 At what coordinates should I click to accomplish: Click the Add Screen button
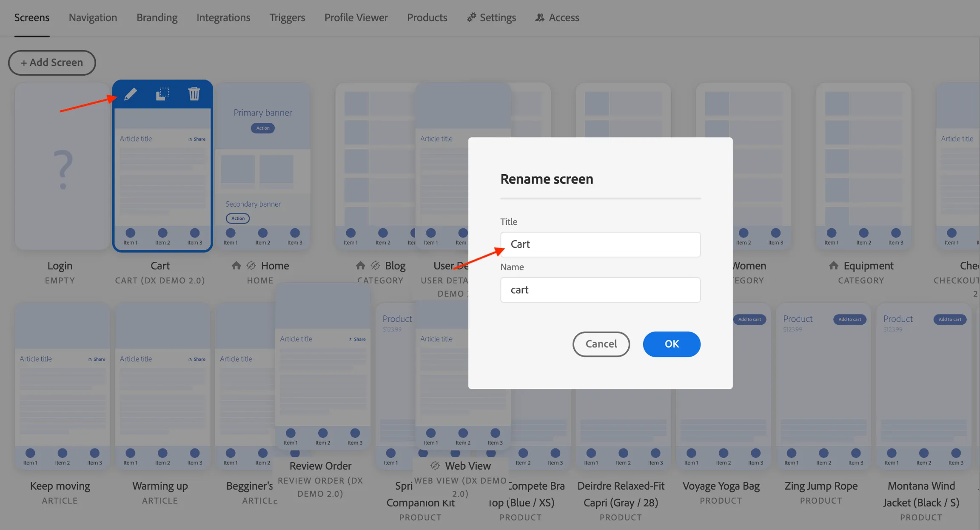coord(52,62)
